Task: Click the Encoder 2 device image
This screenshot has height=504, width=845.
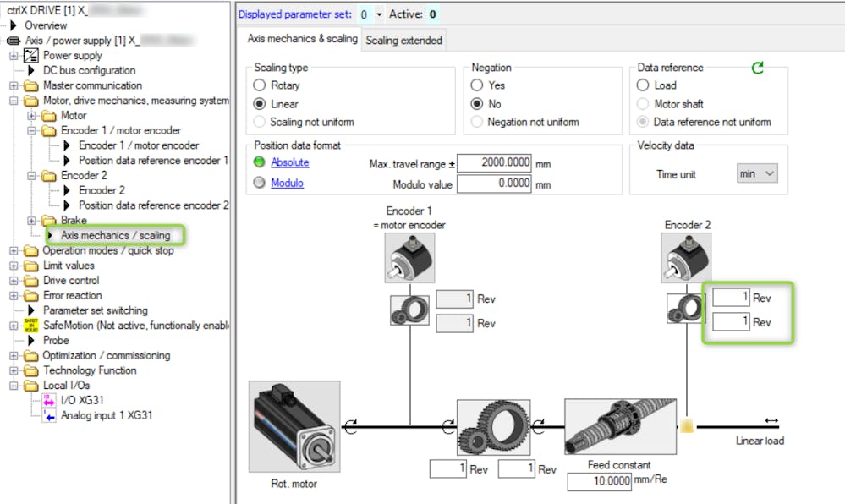Action: [688, 259]
